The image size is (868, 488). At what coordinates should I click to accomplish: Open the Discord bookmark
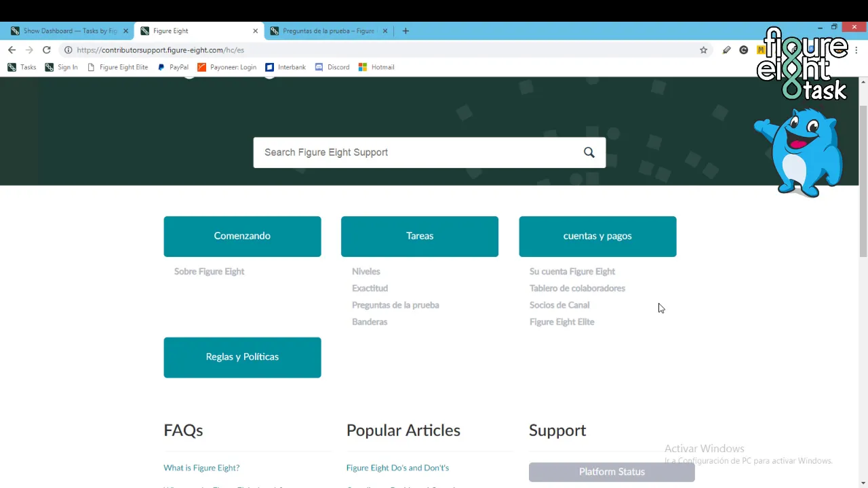tap(332, 67)
